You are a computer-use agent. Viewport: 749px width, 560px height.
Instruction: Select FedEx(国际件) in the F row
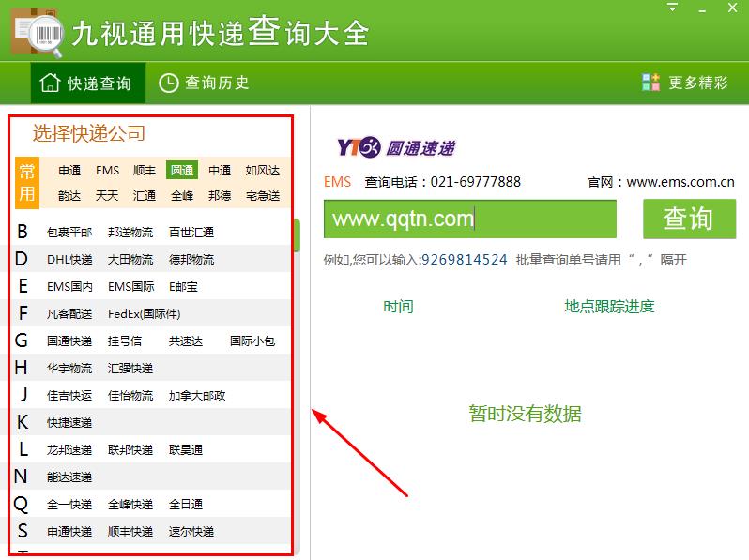pos(144,314)
